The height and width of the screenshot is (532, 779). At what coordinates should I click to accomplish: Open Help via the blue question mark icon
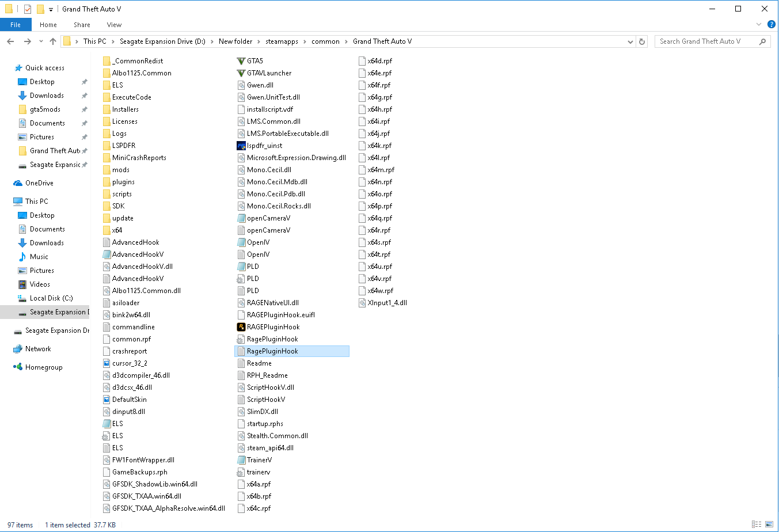click(772, 24)
